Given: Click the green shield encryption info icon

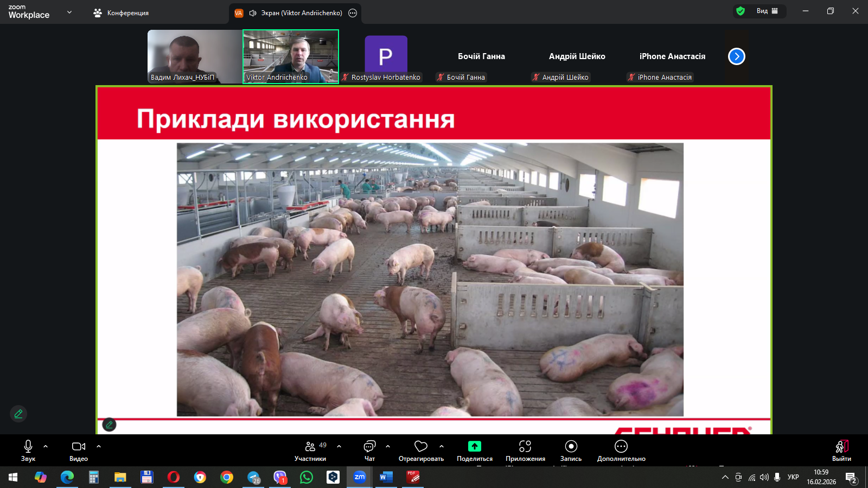Looking at the screenshot, I should [x=741, y=11].
